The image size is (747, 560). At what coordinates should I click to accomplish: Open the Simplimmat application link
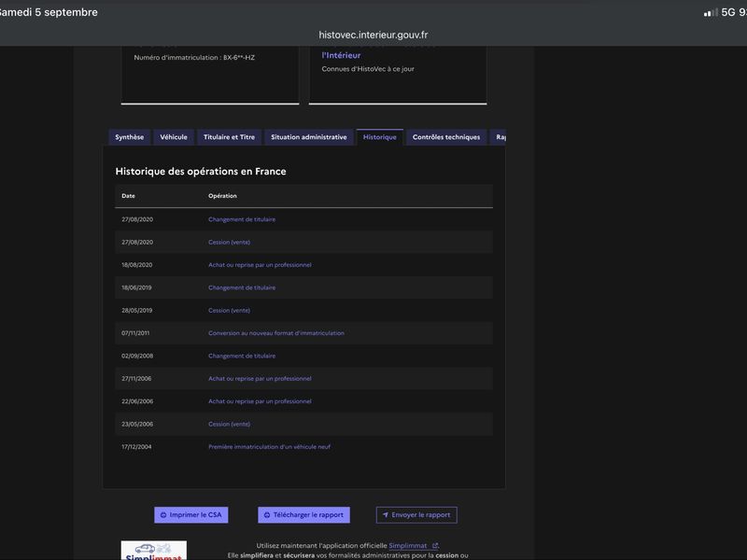(408, 546)
